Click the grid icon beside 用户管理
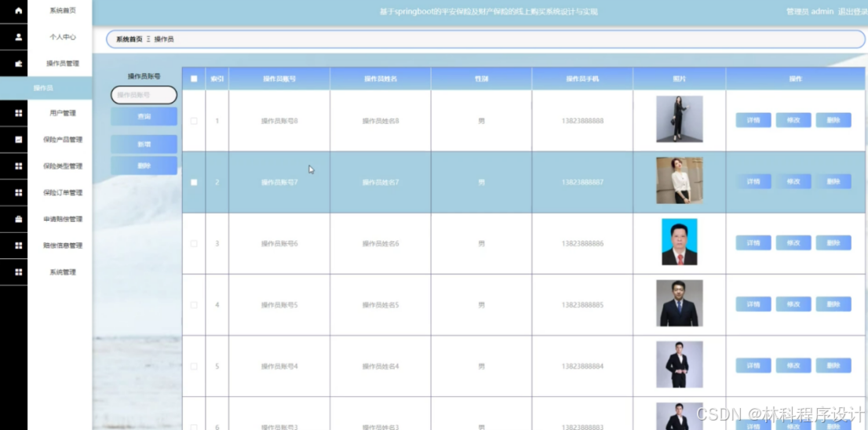The width and height of the screenshot is (868, 430). [x=18, y=113]
